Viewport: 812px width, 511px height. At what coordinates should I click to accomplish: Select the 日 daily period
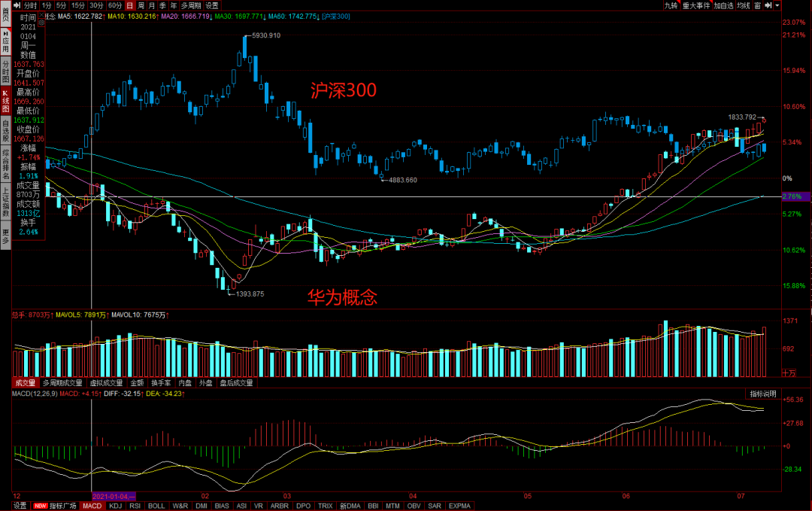pyautogui.click(x=129, y=5)
